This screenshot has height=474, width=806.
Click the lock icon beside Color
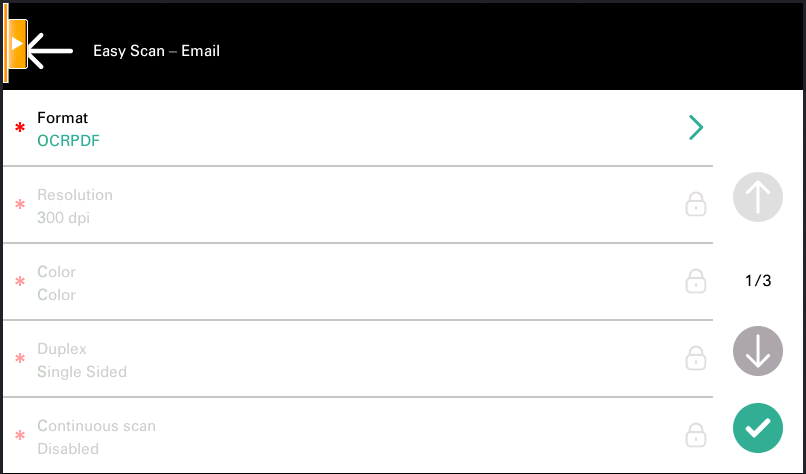695,282
